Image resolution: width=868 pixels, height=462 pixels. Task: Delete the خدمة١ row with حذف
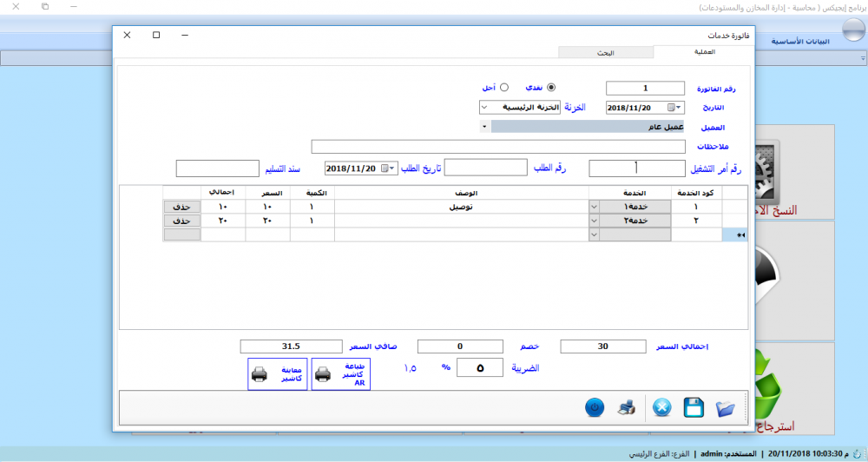(x=181, y=207)
